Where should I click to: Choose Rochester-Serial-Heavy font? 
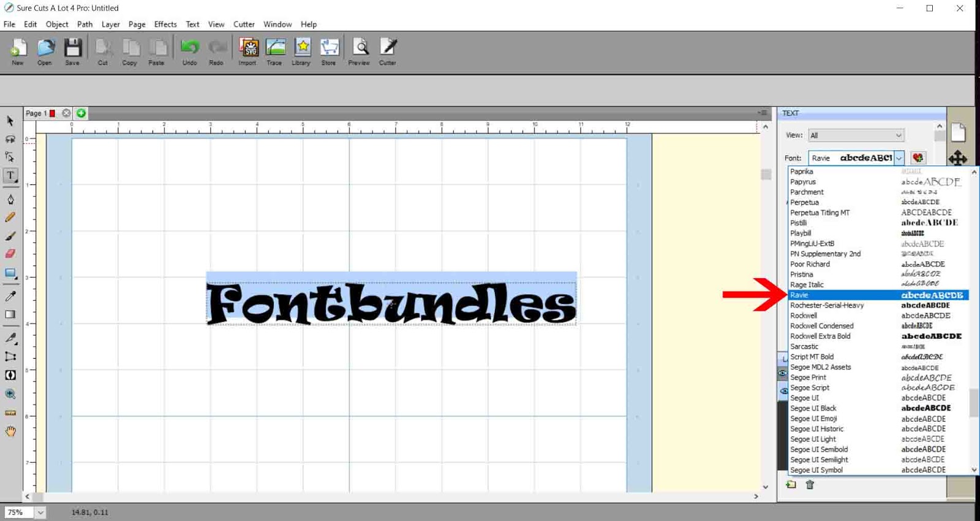point(878,305)
